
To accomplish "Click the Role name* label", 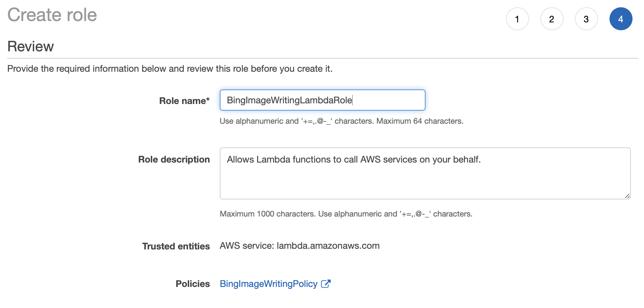I will click(184, 101).
